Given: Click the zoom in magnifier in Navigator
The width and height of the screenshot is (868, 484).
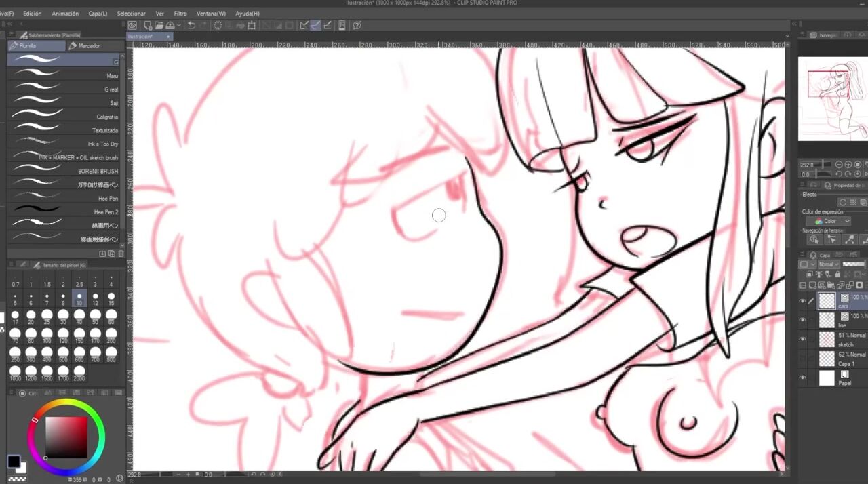Looking at the screenshot, I should 848,165.
